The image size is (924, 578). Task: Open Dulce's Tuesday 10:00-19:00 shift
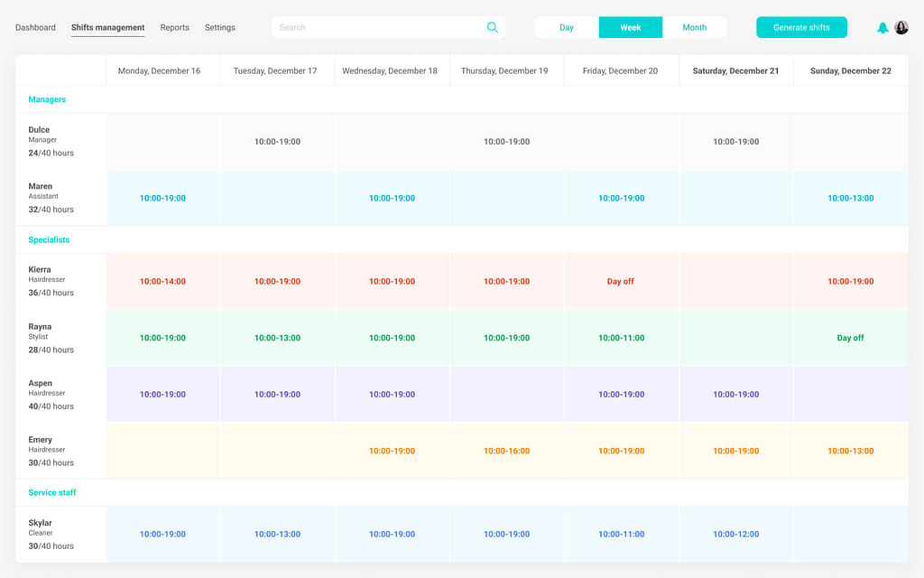tap(277, 142)
